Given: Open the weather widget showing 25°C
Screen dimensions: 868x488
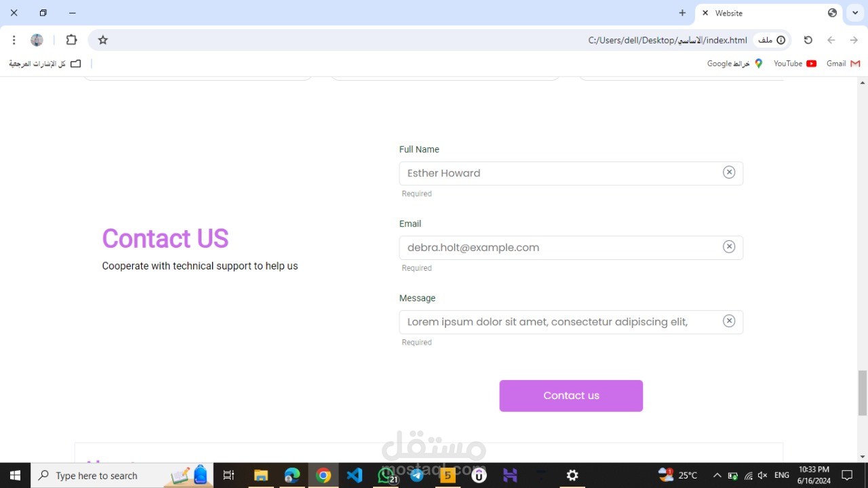Looking at the screenshot, I should click(x=678, y=475).
